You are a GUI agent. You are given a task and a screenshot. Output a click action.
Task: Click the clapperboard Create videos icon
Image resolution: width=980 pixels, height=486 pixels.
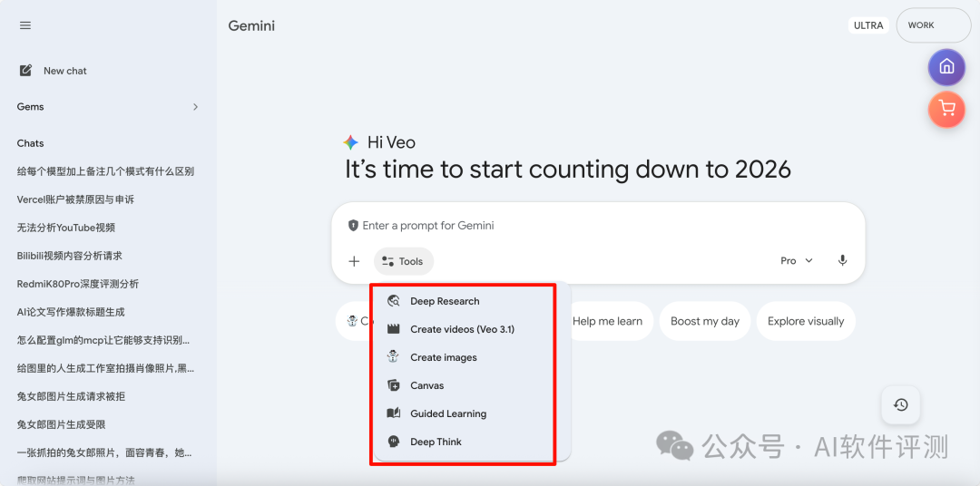click(393, 329)
